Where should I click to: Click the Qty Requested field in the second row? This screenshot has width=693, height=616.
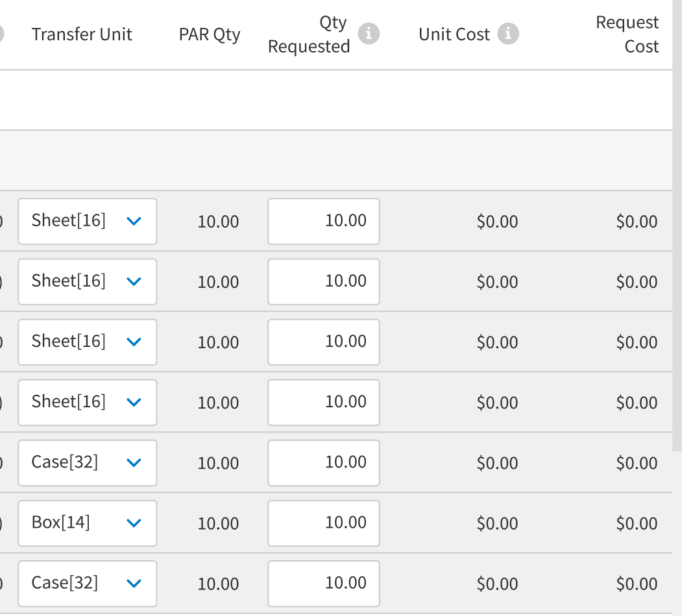[323, 281]
